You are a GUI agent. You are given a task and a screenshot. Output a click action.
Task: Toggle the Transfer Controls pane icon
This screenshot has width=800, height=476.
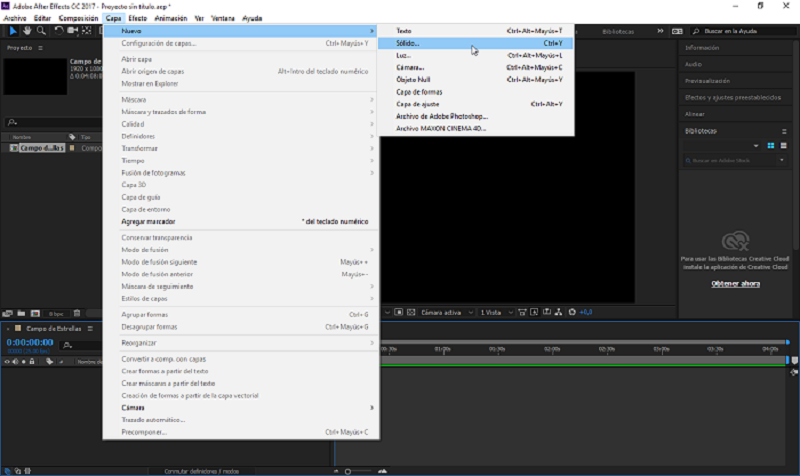pyautogui.click(x=18, y=471)
